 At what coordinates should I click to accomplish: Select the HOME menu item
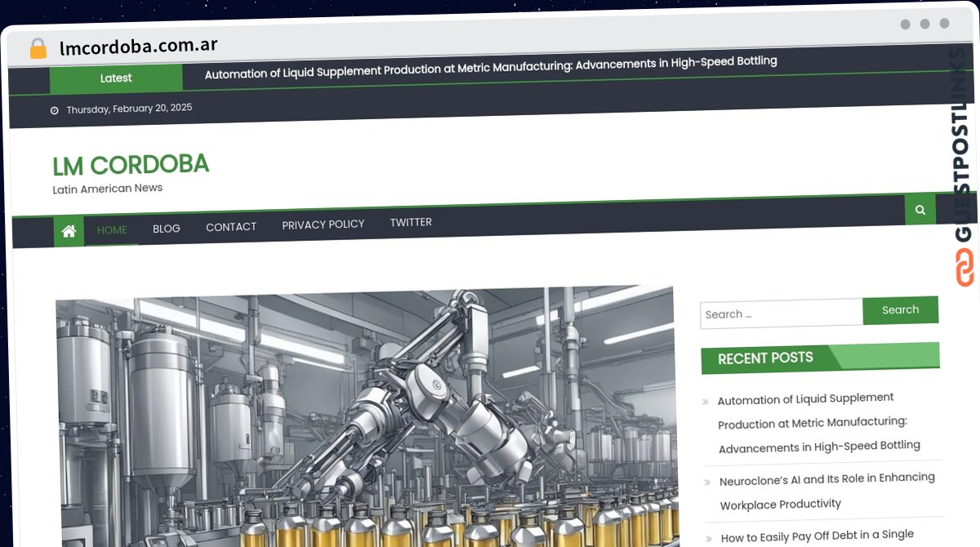112,230
